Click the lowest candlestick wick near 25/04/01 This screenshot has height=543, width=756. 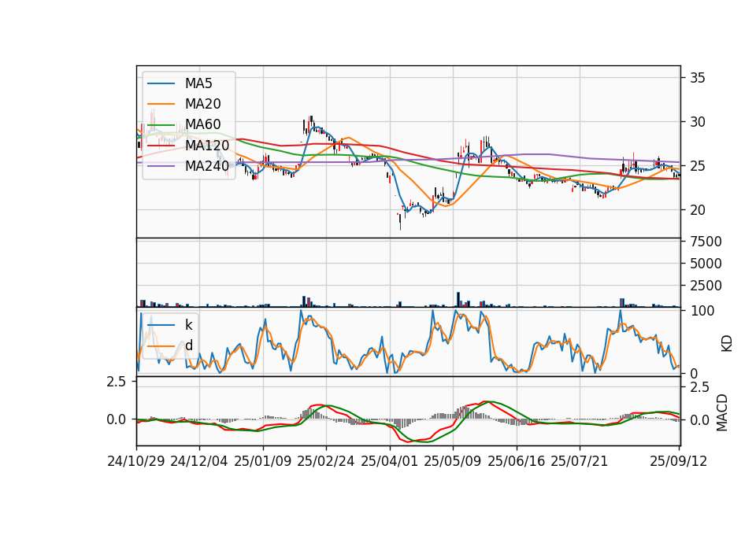pyautogui.click(x=400, y=222)
